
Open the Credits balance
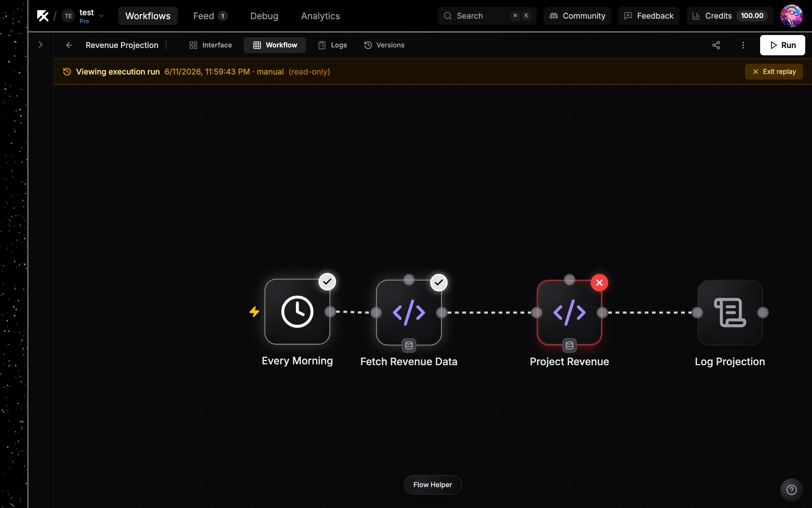[x=729, y=16]
